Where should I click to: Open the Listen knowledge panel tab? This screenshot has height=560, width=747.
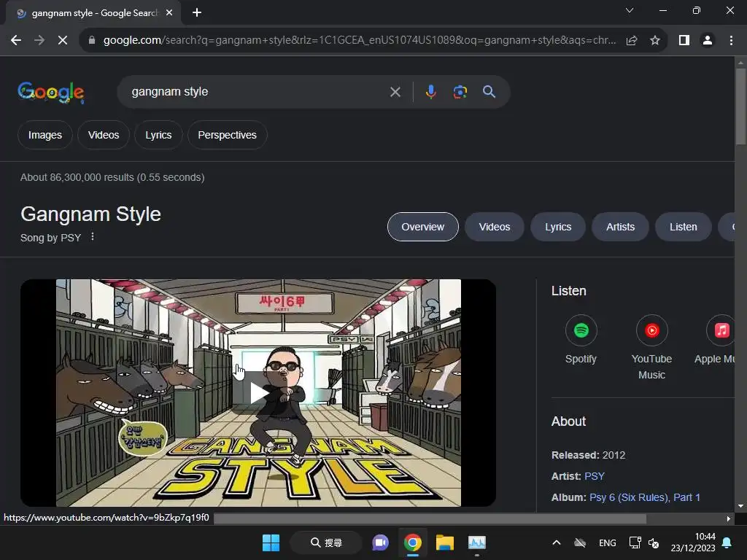click(683, 227)
